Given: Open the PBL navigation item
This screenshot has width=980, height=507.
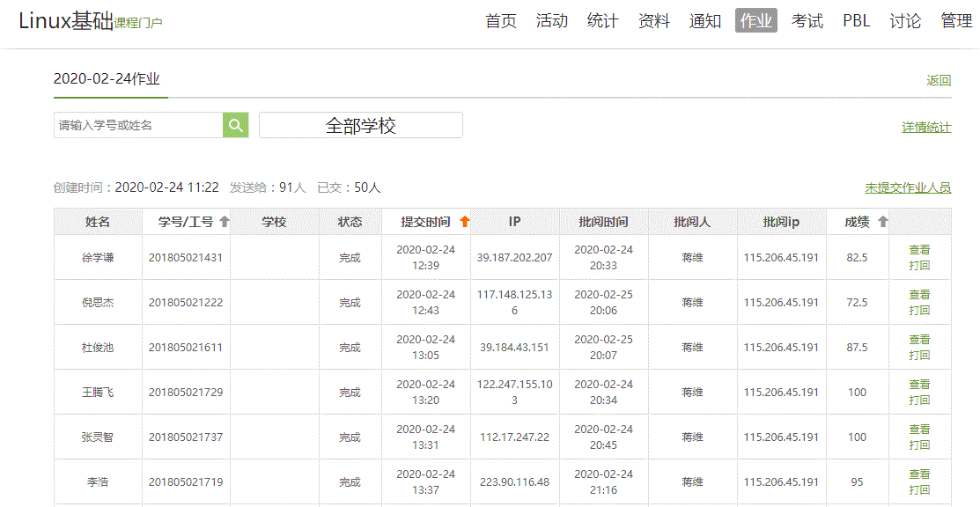Looking at the screenshot, I should (856, 21).
